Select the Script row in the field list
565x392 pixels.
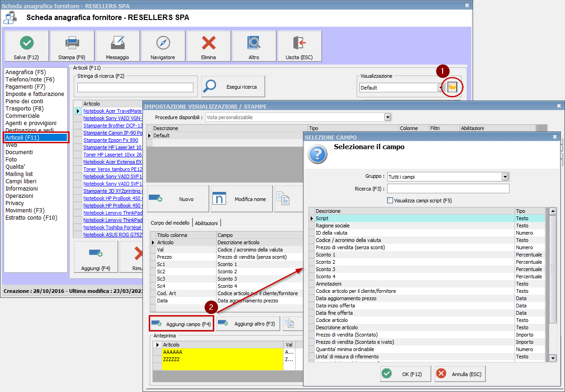pos(427,218)
